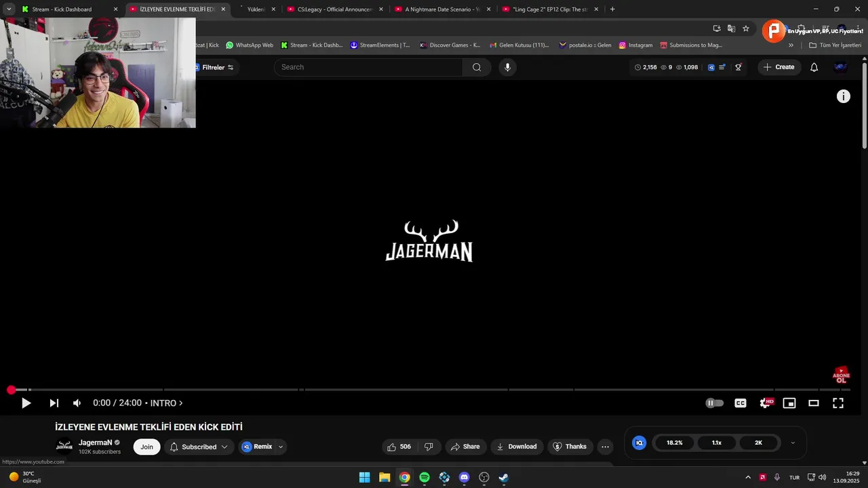Screen dimensions: 868x488
Task: Mute the video player volume
Action: pyautogui.click(x=77, y=403)
